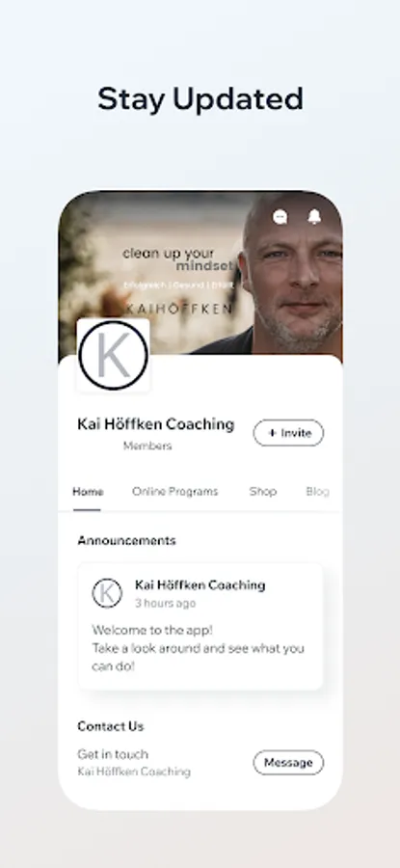Tap the Kai Höffken Coaching page title
This screenshot has height=868, width=400.
[156, 424]
